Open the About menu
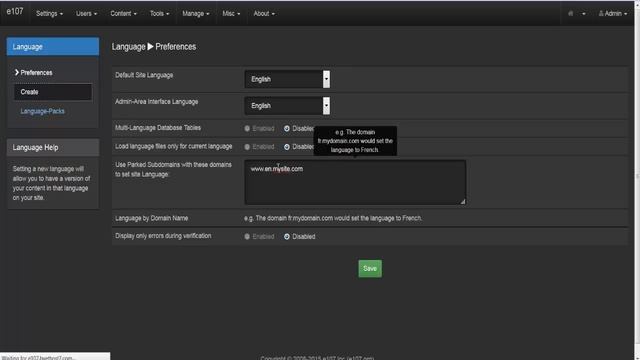The image size is (640, 360). coord(264,13)
